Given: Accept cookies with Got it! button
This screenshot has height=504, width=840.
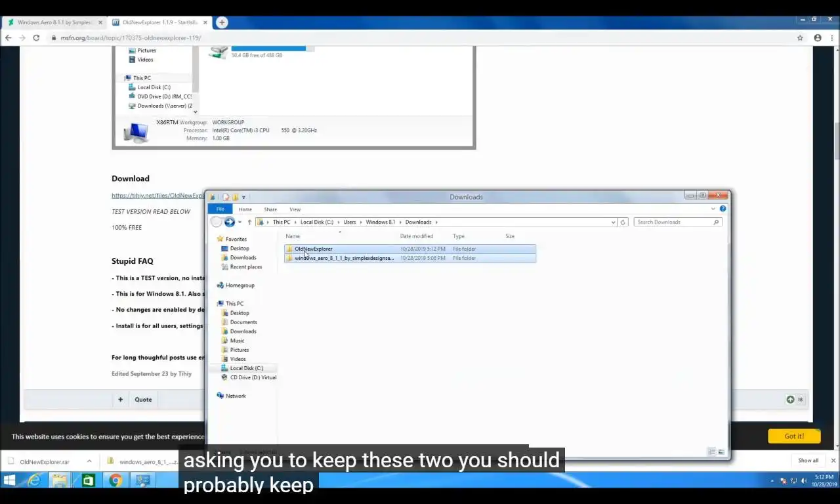Looking at the screenshot, I should pyautogui.click(x=794, y=436).
